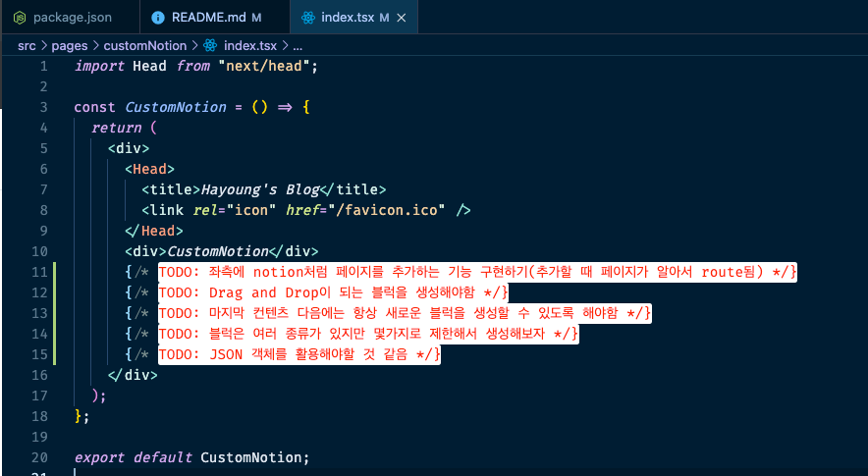Switch to the package.json tab
This screenshot has height=476, width=868.
point(70,17)
